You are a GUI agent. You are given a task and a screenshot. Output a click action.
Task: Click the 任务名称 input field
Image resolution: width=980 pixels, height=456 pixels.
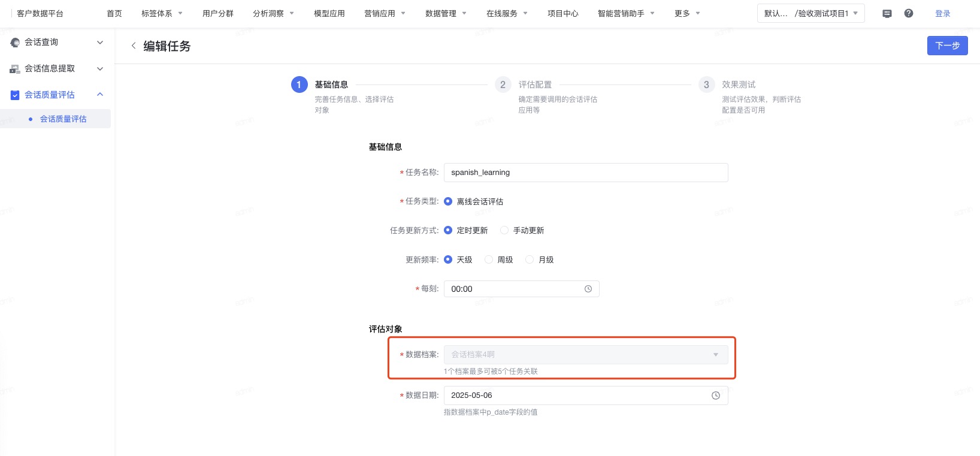pos(586,173)
